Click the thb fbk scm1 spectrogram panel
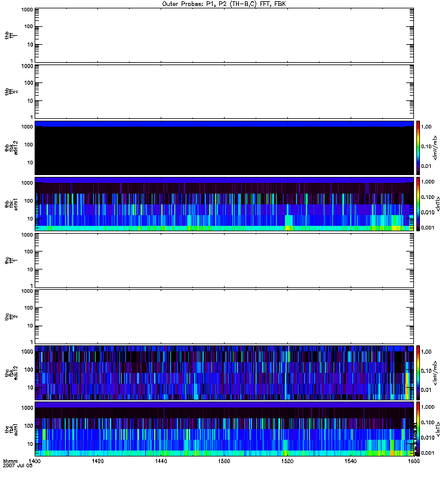This screenshot has width=448, height=478. coord(224,204)
